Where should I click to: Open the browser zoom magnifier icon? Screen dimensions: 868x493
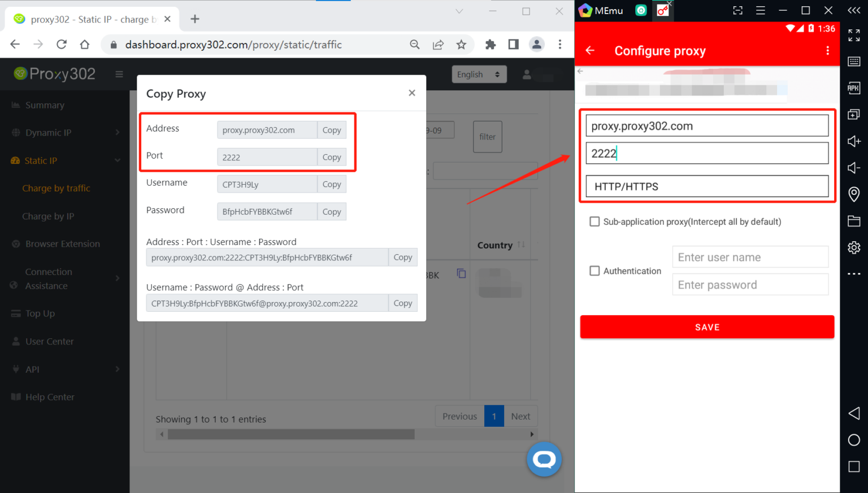tap(415, 45)
